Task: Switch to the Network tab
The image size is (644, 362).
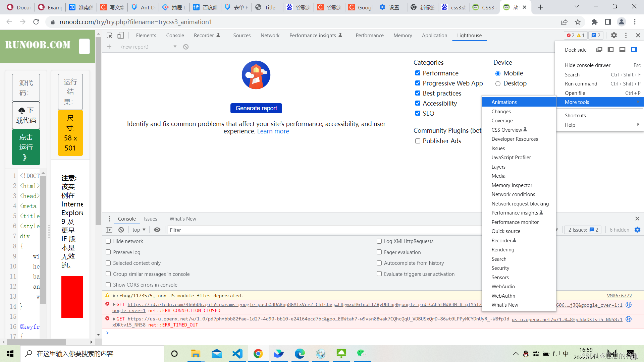Action: [270, 36]
